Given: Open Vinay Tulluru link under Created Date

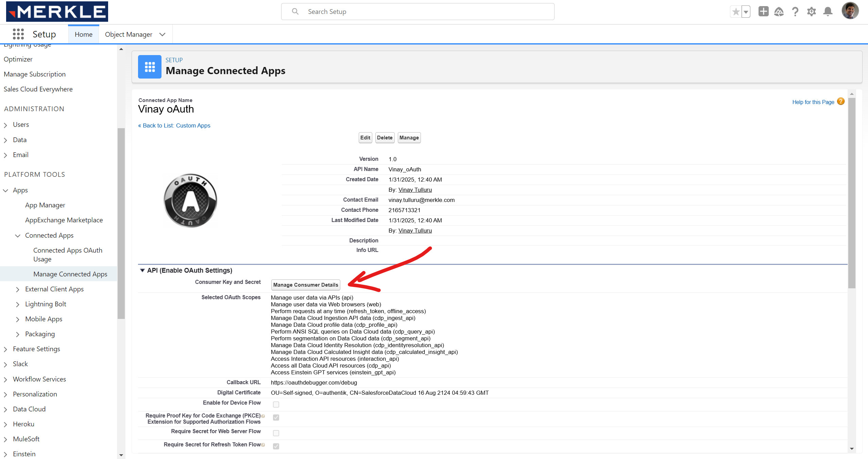Looking at the screenshot, I should 415,190.
